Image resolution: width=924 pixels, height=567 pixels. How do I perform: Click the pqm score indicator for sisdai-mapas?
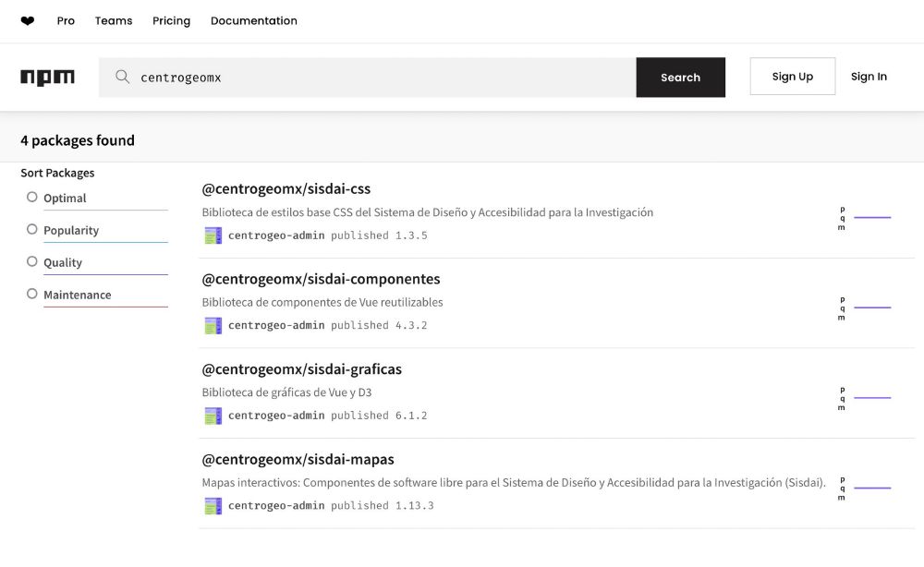(x=865, y=489)
